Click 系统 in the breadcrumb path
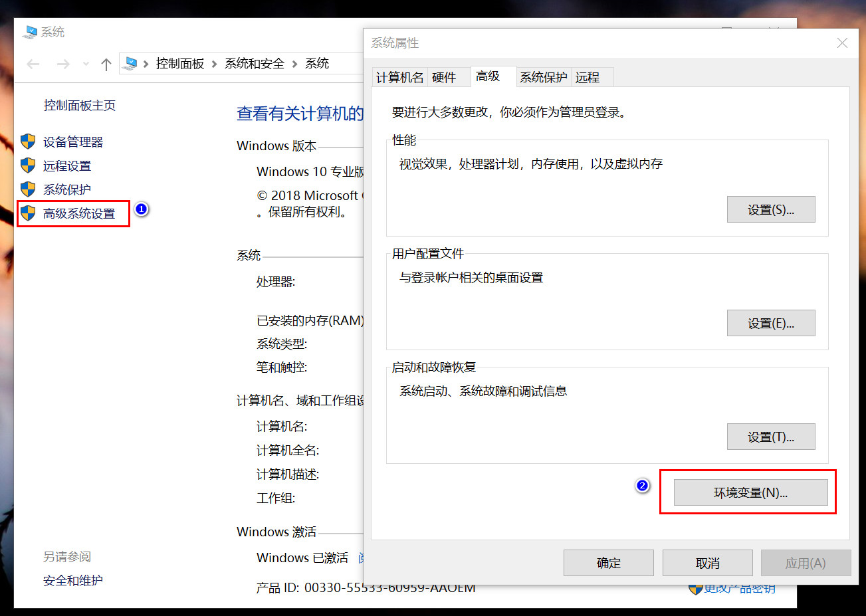 317,64
